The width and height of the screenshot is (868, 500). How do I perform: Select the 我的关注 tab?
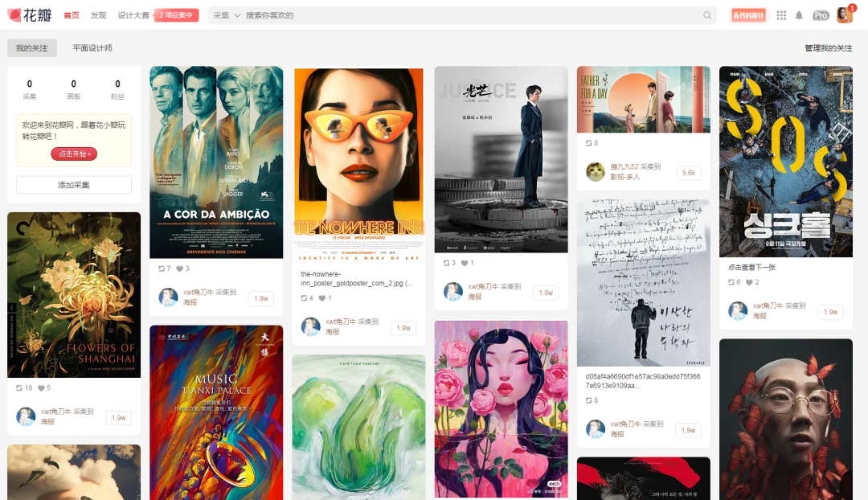(32, 48)
